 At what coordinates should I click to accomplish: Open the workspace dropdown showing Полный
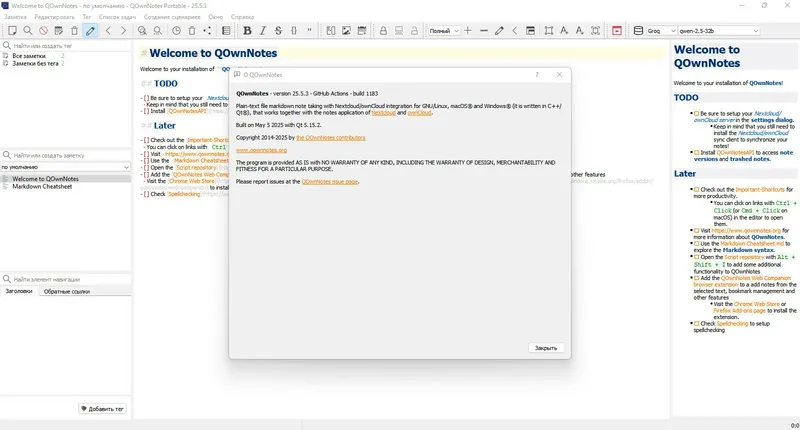pos(443,31)
